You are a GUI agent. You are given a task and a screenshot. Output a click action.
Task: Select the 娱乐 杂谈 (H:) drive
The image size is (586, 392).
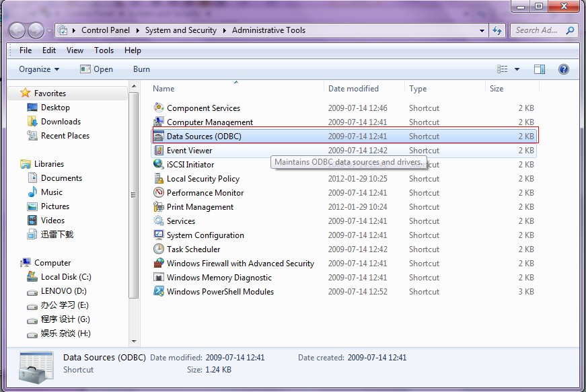coord(66,334)
